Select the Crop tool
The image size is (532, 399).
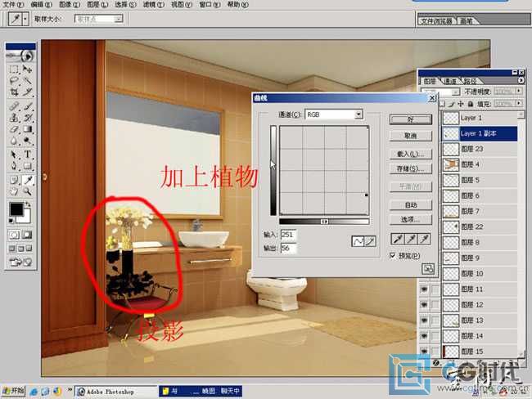click(x=14, y=92)
